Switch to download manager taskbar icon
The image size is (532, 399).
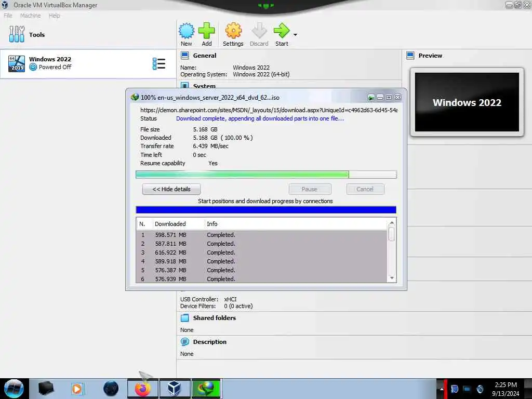click(x=206, y=389)
